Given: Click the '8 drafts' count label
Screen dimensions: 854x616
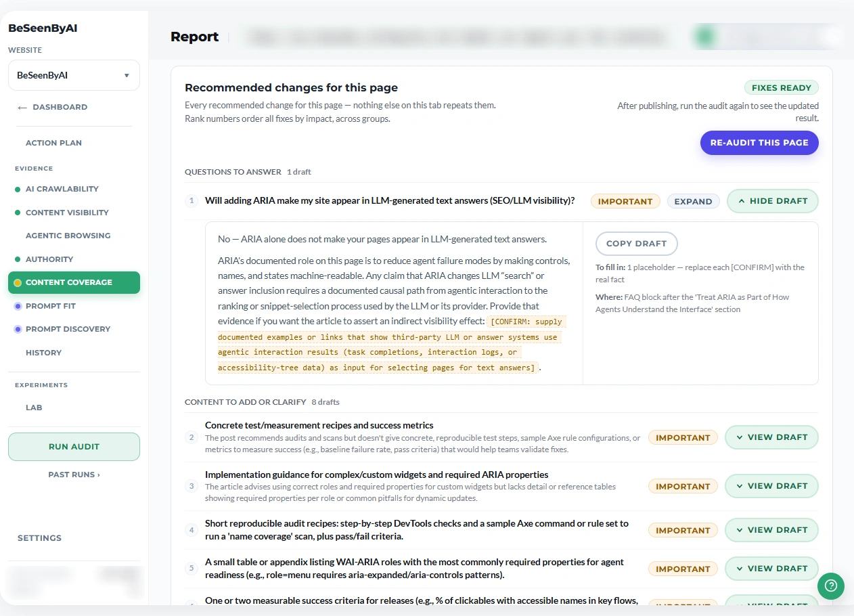Looking at the screenshot, I should (x=325, y=402).
